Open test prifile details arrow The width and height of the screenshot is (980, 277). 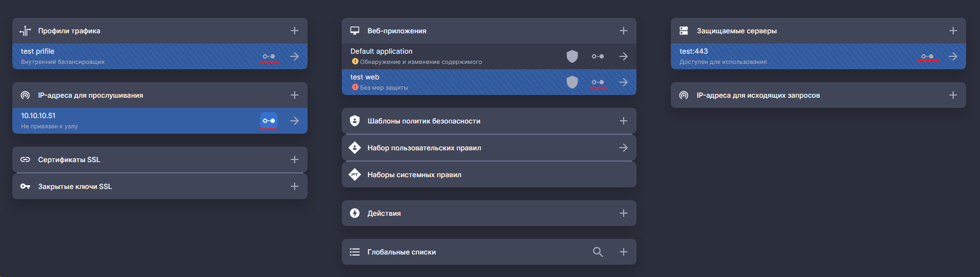coord(294,56)
